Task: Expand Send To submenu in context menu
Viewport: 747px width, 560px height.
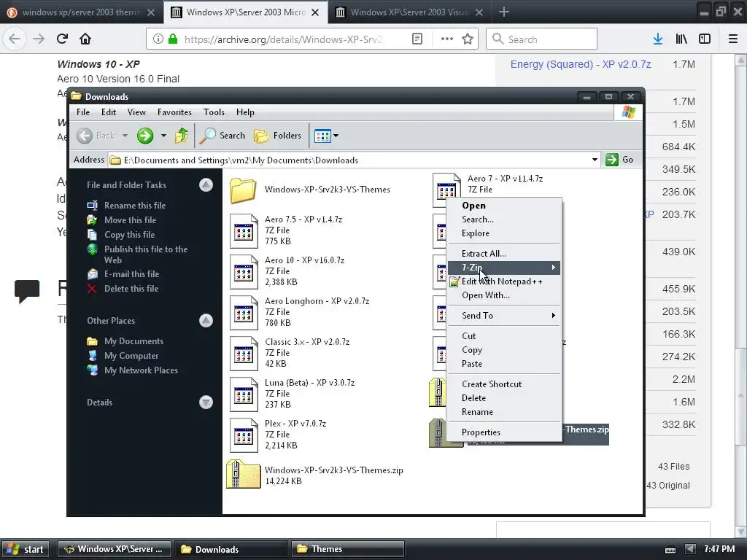Action: click(504, 316)
